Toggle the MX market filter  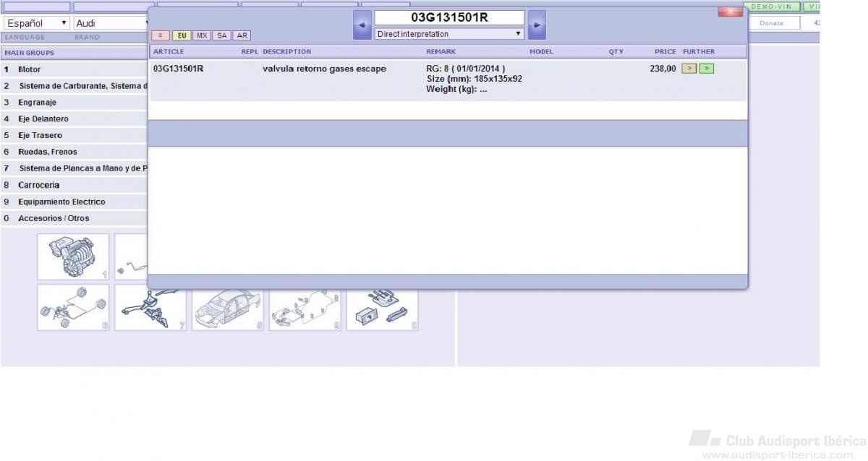[x=202, y=35]
